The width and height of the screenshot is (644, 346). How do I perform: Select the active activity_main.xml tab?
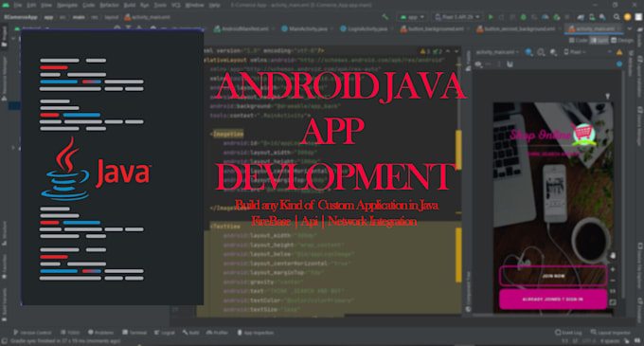[593, 28]
